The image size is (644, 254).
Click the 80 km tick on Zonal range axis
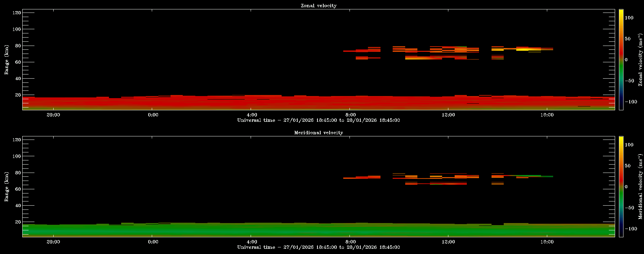(17, 46)
